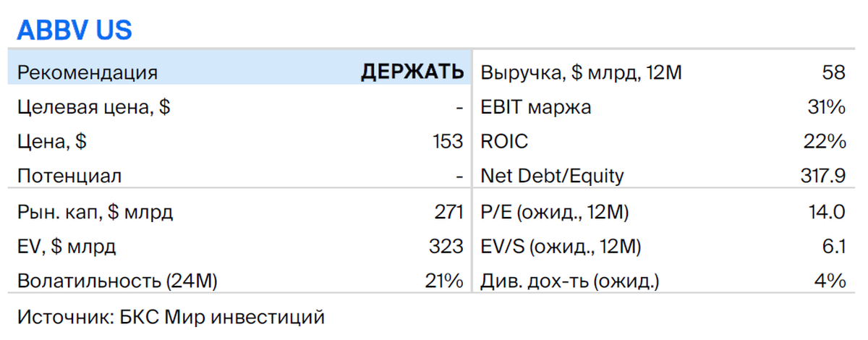Click the Рын. кап, $ млрд label
The image size is (868, 340).
click(x=95, y=213)
